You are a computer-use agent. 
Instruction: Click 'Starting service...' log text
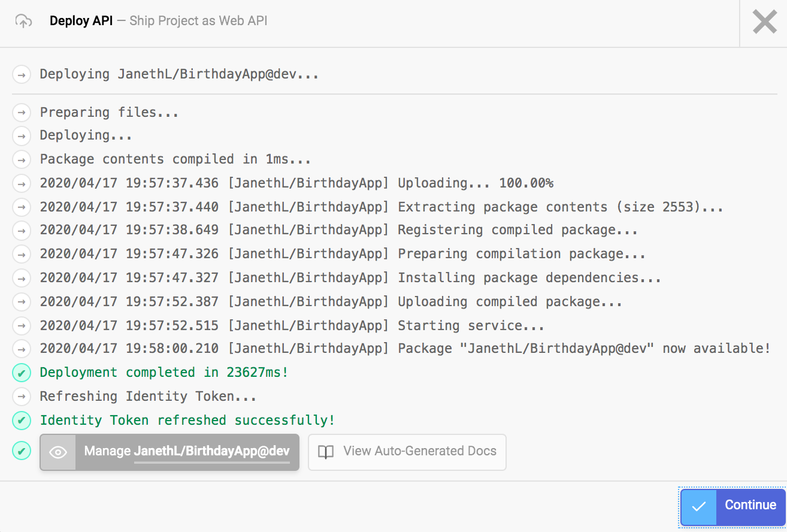tap(471, 326)
